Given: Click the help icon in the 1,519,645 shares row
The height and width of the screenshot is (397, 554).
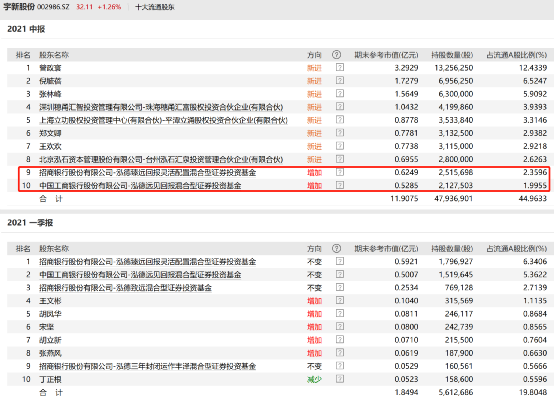Looking at the screenshot, I should click(x=340, y=274).
